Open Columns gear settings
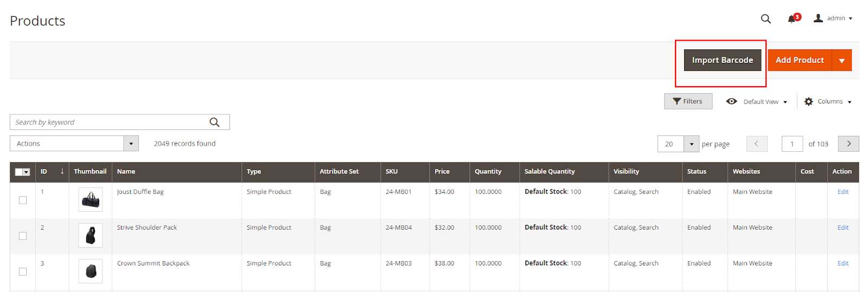Screen dimensions: 868x292 808,102
